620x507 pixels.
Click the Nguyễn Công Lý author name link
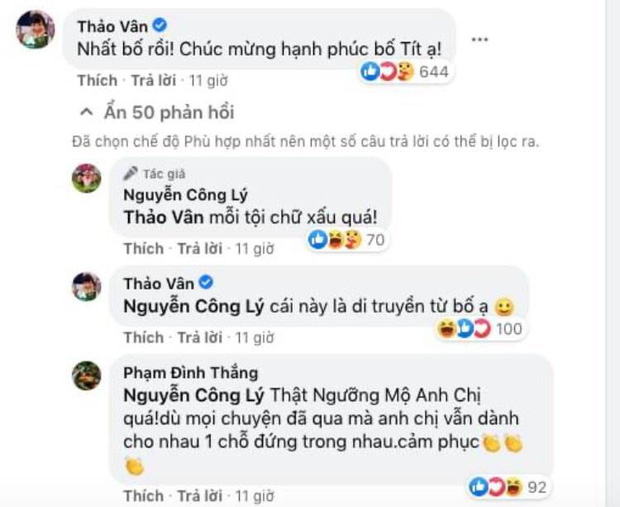(185, 195)
